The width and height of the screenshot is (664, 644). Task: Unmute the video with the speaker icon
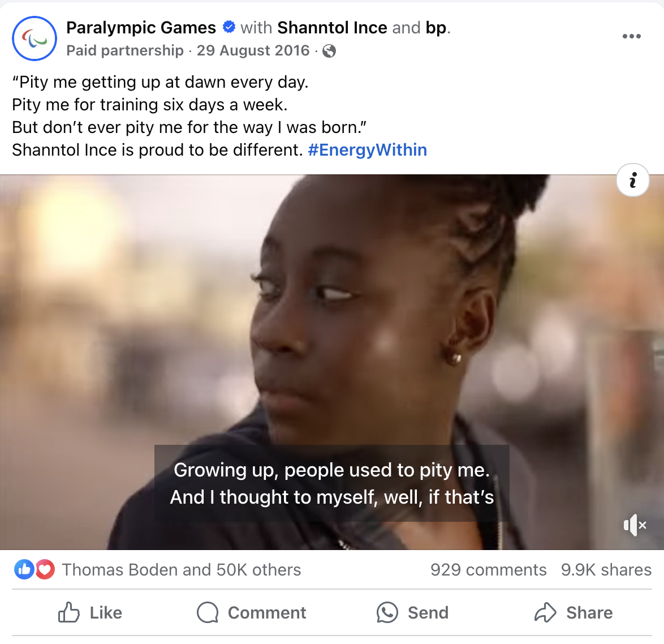point(635,525)
